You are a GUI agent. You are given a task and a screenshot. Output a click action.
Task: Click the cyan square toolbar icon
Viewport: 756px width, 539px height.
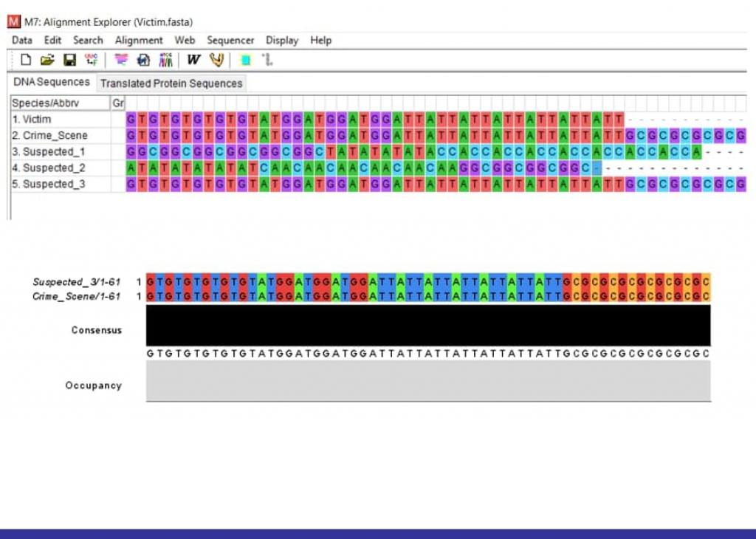point(245,60)
